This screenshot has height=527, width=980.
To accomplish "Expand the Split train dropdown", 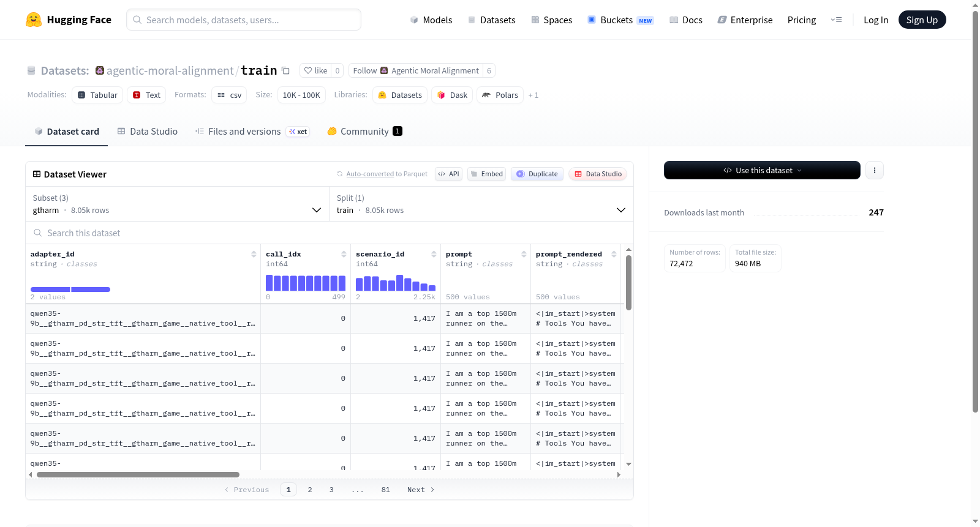I will [x=481, y=204].
